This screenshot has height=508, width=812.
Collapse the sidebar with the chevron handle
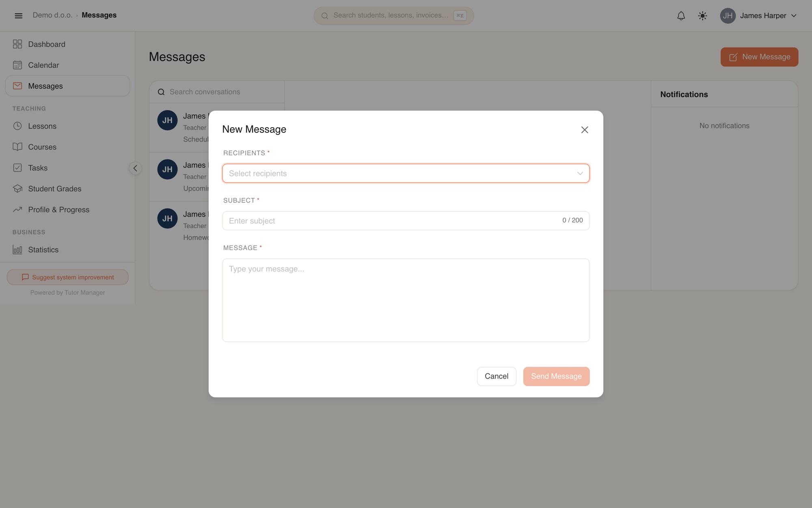point(135,168)
